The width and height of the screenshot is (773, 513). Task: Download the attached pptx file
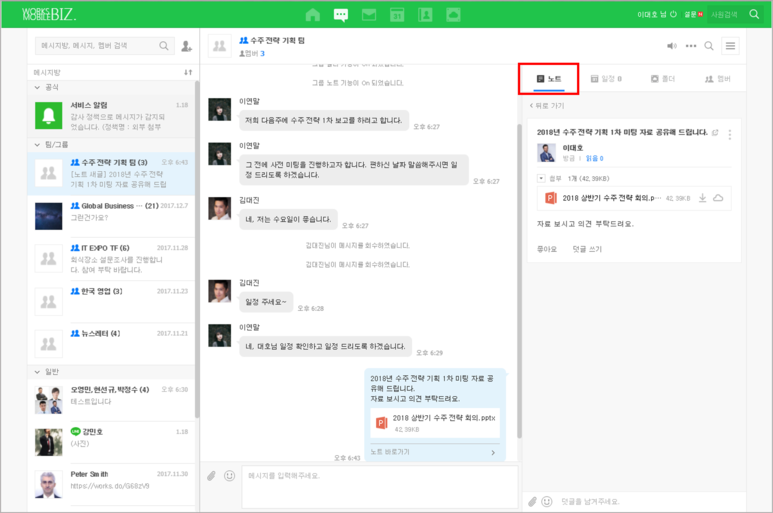(703, 198)
